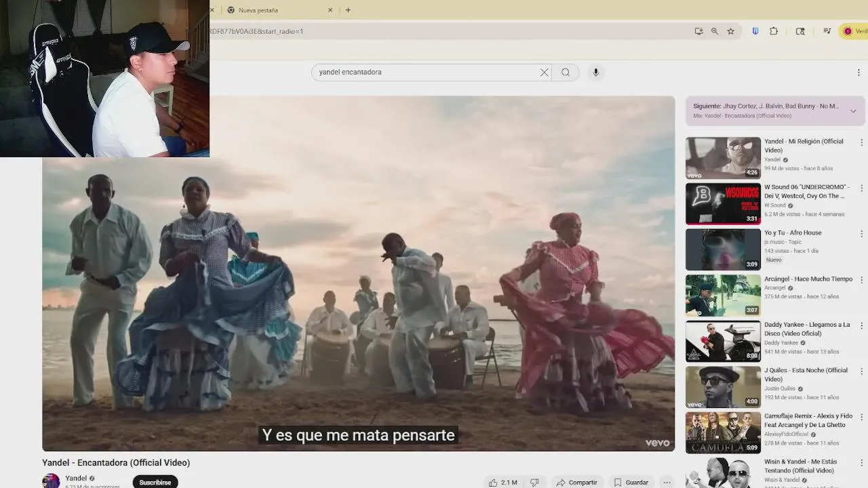The image size is (868, 488).
Task: Click the Yandel - Encantadora video title
Action: 116,463
